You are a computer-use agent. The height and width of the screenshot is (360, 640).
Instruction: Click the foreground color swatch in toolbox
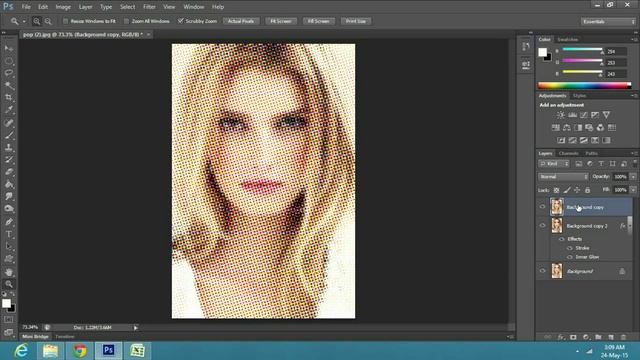tap(6, 303)
